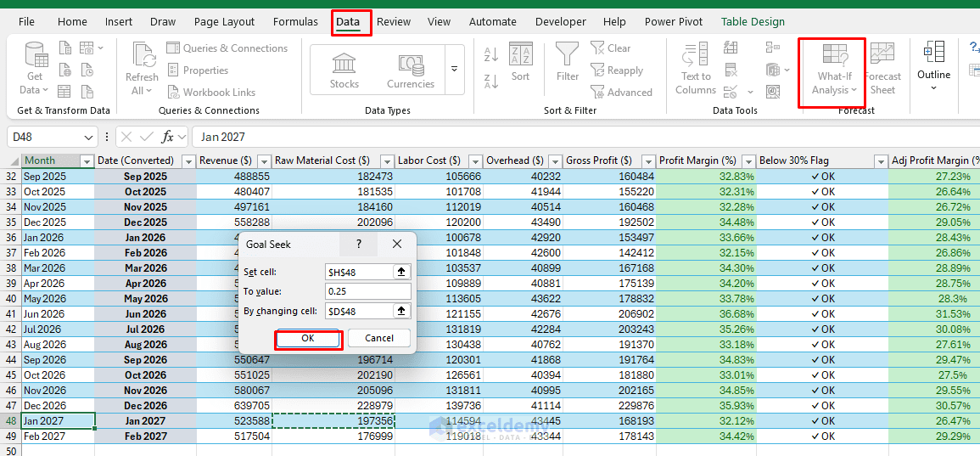Click Clear filter
Image resolution: width=980 pixels, height=456 pixels.
[x=611, y=48]
